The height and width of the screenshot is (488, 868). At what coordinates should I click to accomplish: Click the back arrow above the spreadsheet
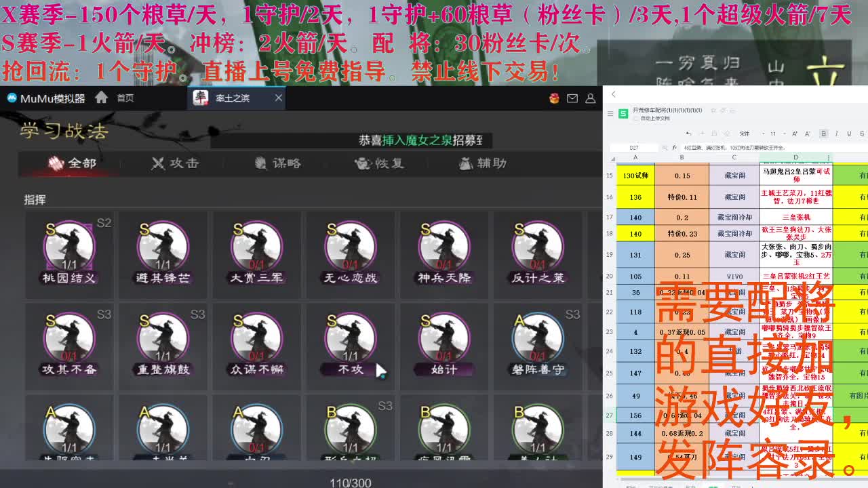click(614, 95)
